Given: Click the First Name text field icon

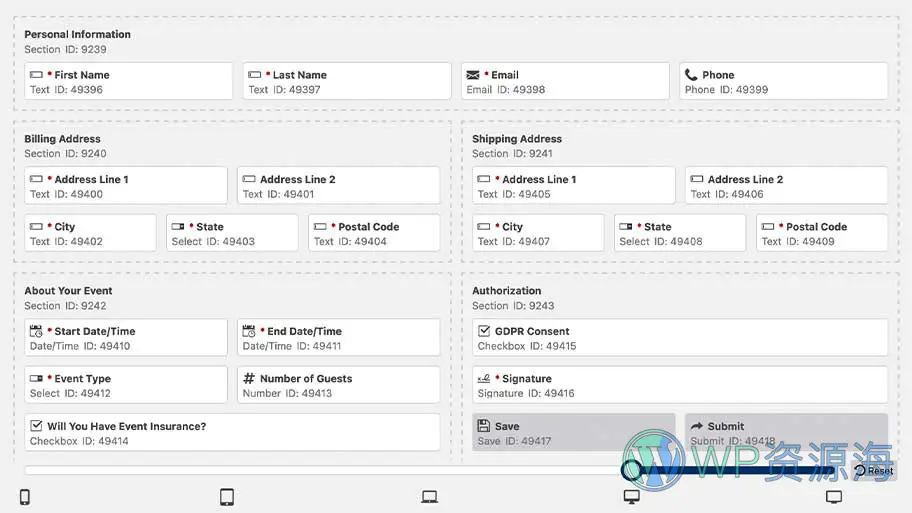Looking at the screenshot, I should [x=36, y=75].
